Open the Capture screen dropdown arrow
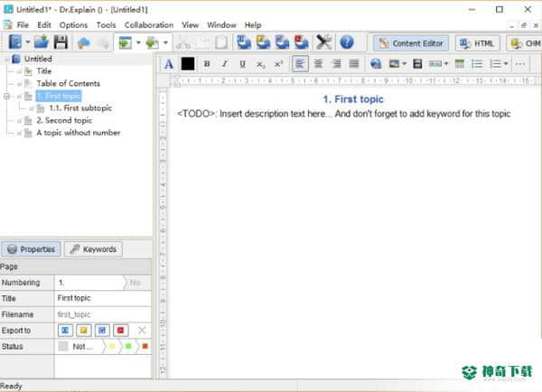 [x=165, y=42]
